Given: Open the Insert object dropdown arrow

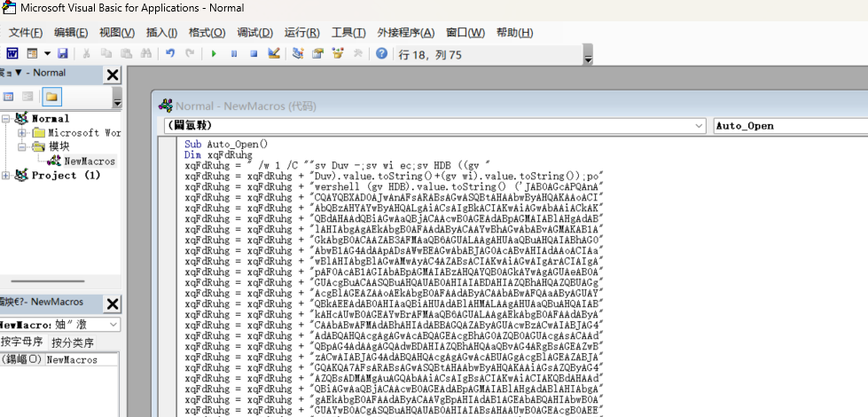Looking at the screenshot, I should click(47, 54).
